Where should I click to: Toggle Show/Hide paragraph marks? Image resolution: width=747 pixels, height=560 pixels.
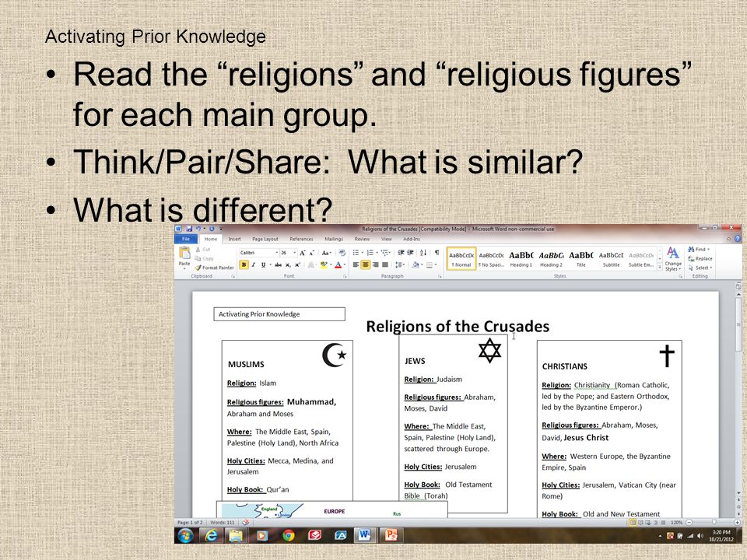point(437,252)
